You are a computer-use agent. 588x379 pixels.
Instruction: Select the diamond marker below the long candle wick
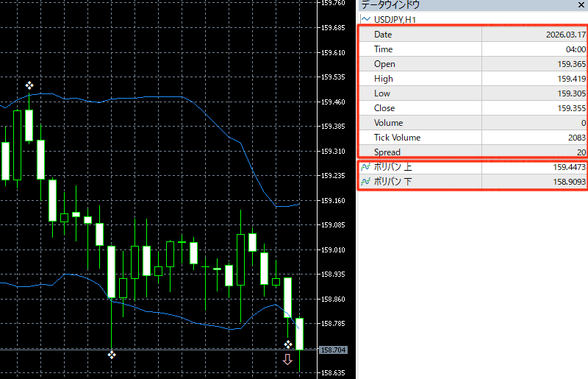click(x=112, y=355)
